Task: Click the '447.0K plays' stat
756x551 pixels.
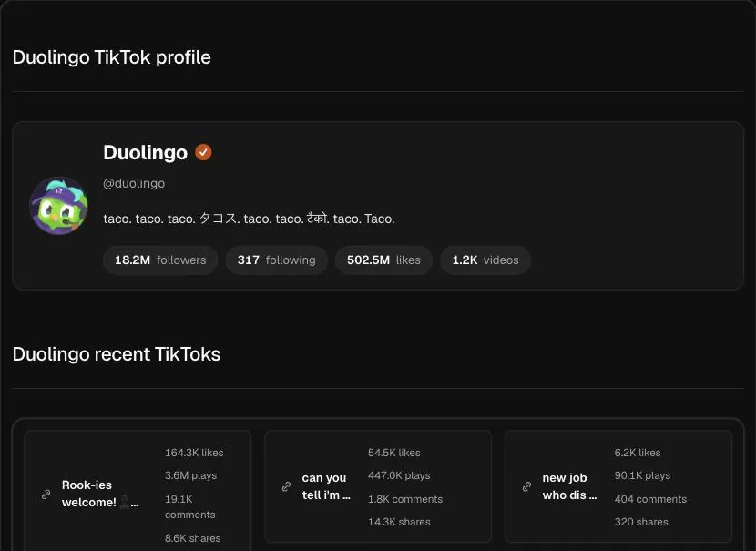Action: (399, 475)
